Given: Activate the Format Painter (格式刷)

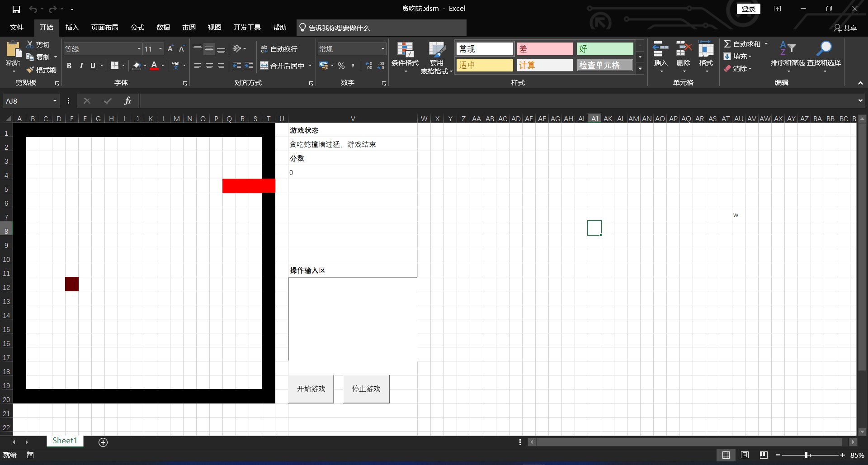Looking at the screenshot, I should click(41, 70).
